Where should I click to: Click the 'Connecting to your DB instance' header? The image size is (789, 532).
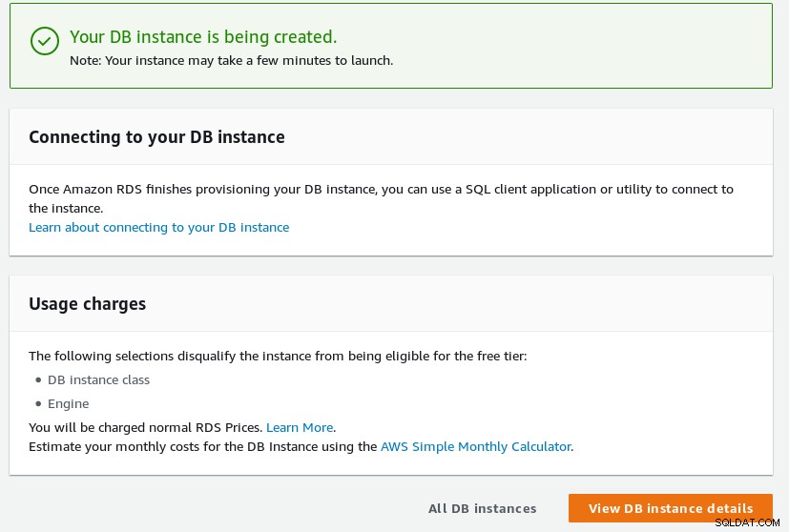pos(156,136)
